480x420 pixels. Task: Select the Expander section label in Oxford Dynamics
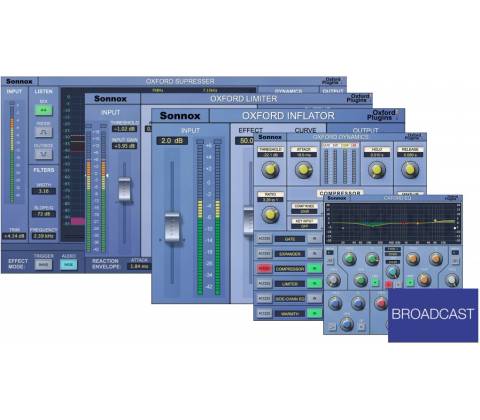tap(290, 254)
